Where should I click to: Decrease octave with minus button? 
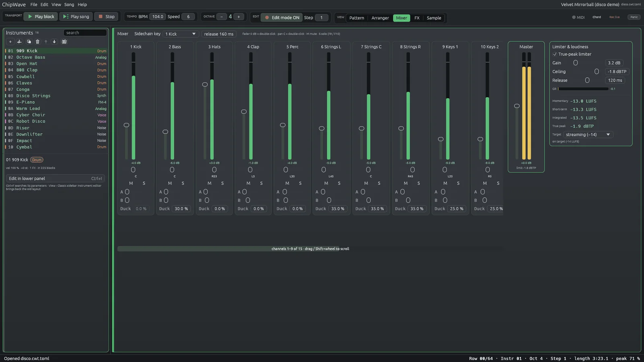click(221, 16)
